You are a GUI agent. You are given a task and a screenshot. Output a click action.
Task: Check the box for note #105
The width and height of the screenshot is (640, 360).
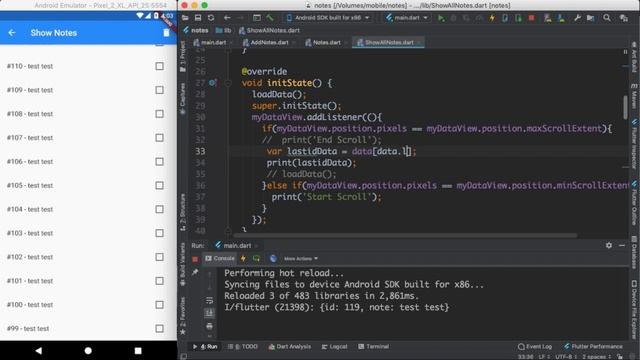[160, 185]
